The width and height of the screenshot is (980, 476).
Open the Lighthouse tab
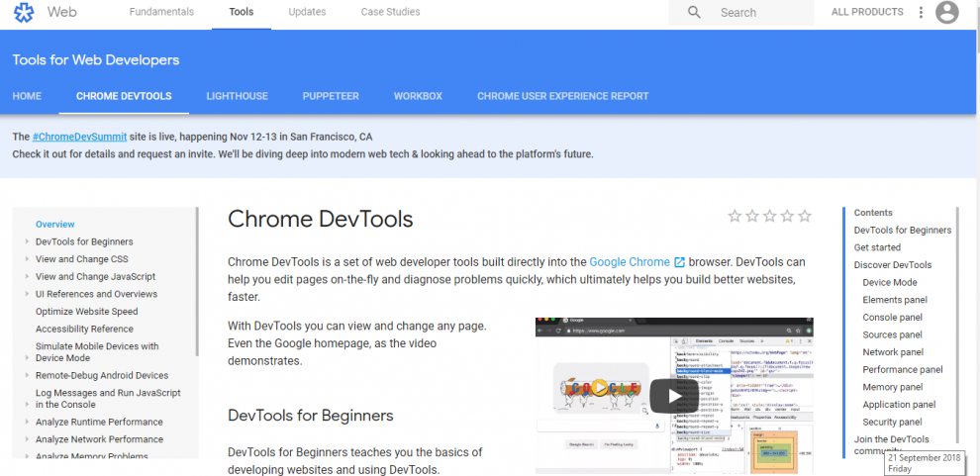click(x=237, y=96)
